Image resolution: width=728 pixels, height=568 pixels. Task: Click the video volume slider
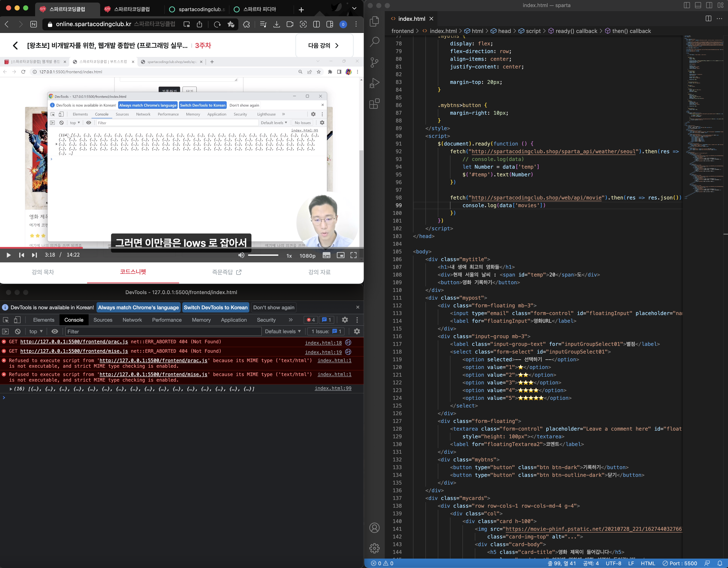click(x=263, y=255)
